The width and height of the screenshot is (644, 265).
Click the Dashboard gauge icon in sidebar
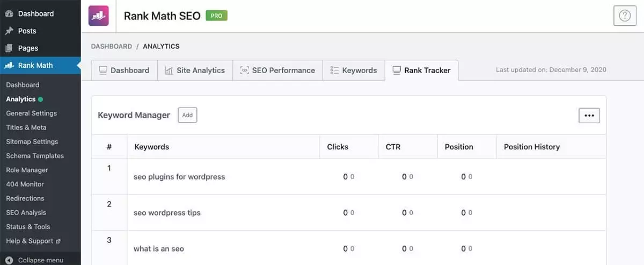(x=9, y=13)
